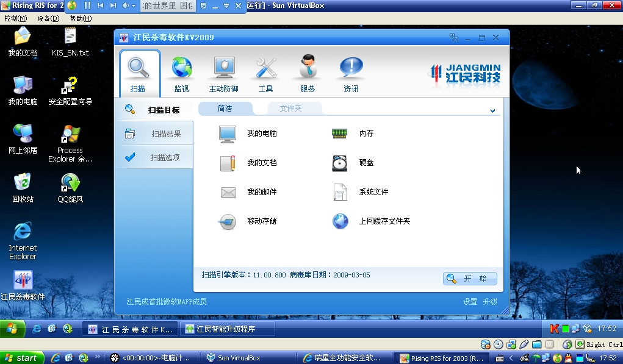Open the guest Windows Start button
The image size is (623, 364).
[x=12, y=329]
